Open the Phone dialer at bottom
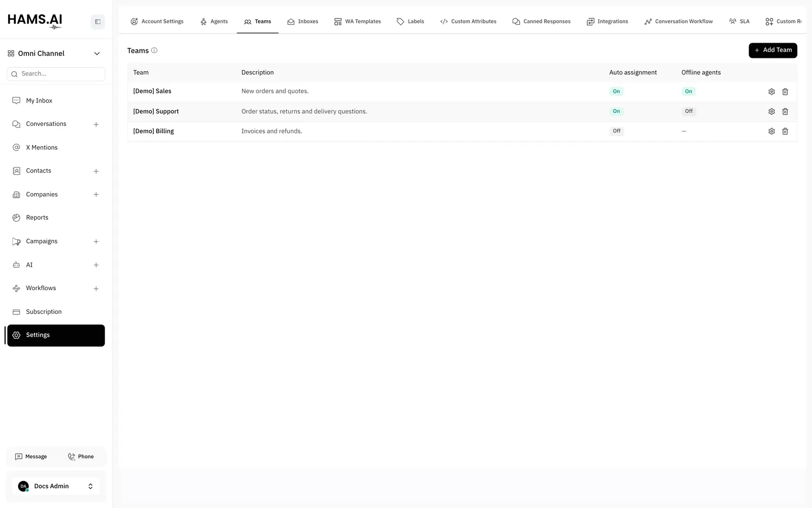812x508 pixels. click(81, 457)
